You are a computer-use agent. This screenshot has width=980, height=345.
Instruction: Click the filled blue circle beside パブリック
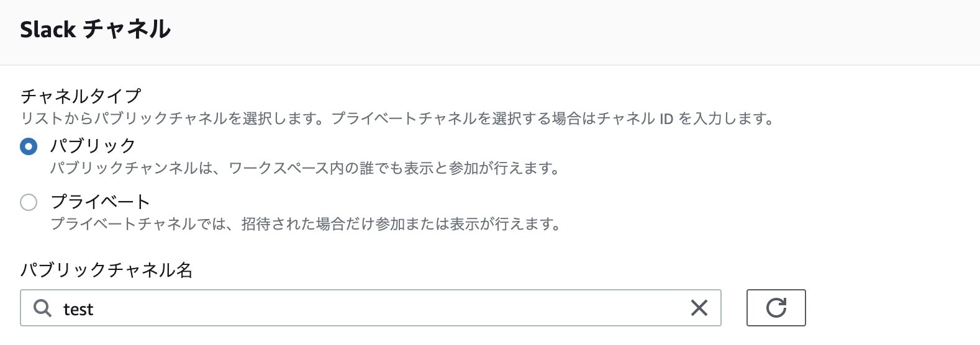tap(29, 146)
